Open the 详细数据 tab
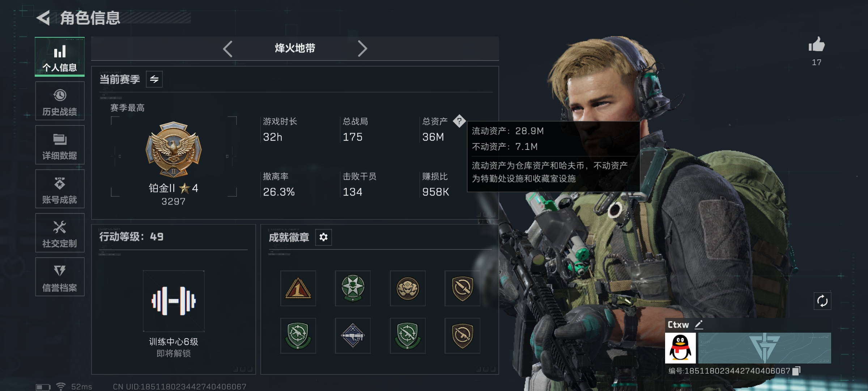This screenshot has width=868, height=391. [60, 145]
